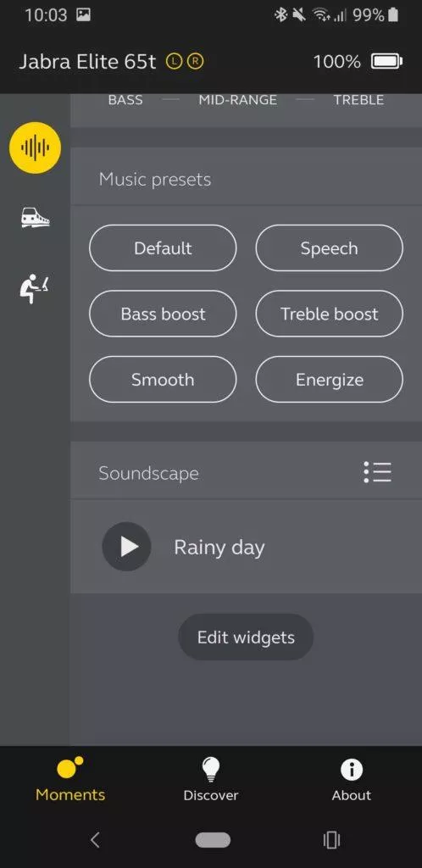Tap the Edit widgets button
This screenshot has height=868, width=422.
[246, 637]
